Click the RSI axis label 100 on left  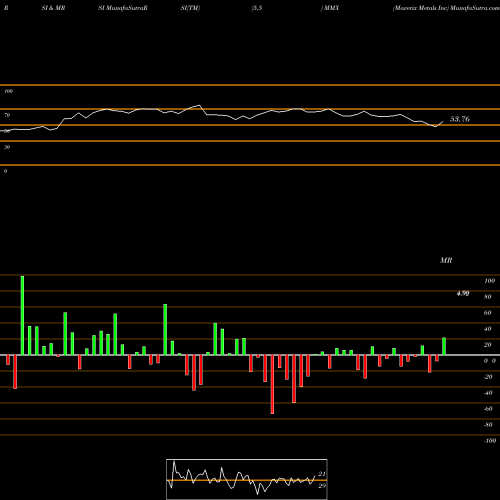coord(8,91)
